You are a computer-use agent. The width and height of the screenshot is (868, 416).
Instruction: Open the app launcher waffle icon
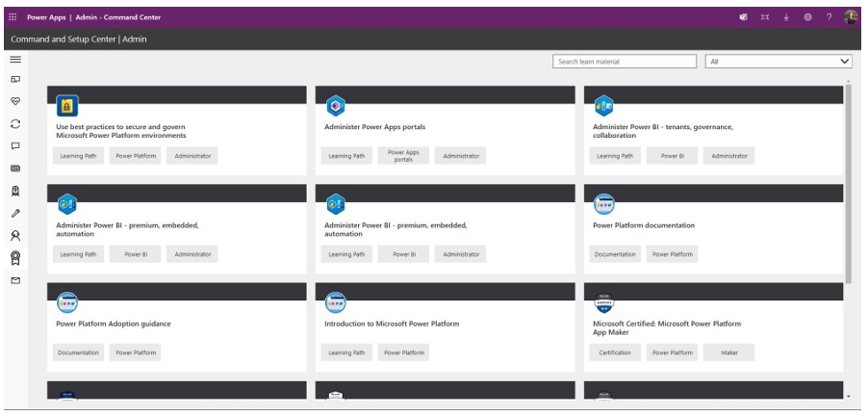click(13, 17)
